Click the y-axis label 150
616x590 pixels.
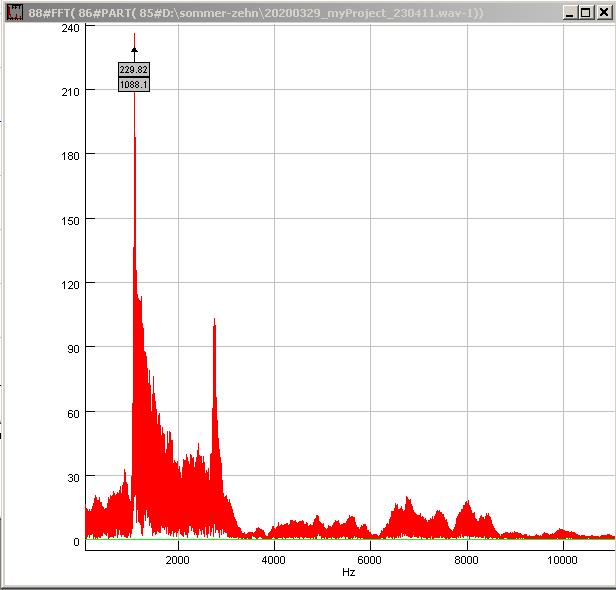click(70, 221)
